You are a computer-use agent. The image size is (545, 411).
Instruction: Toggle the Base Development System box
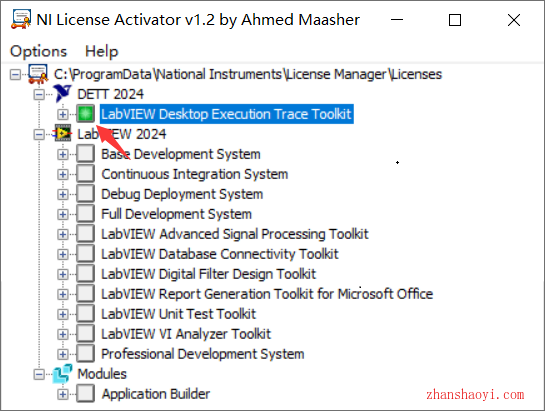86,154
